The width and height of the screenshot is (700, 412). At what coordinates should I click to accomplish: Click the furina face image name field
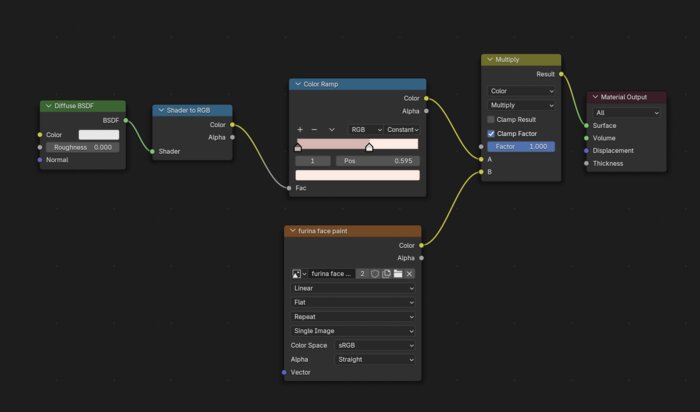[x=332, y=274]
